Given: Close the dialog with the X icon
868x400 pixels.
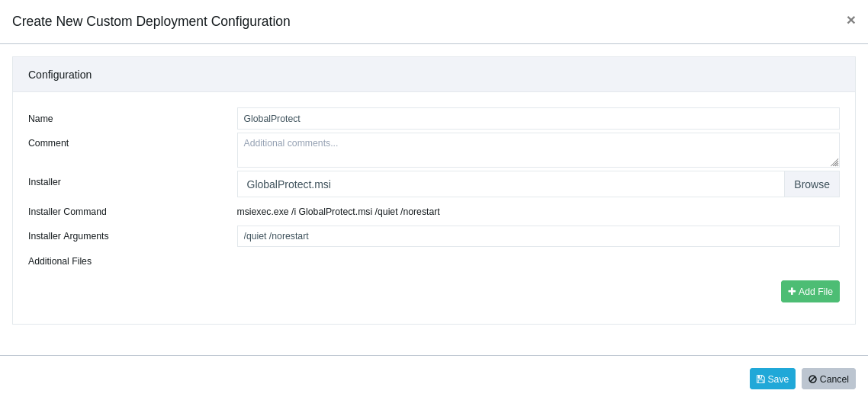Looking at the screenshot, I should click(x=851, y=21).
